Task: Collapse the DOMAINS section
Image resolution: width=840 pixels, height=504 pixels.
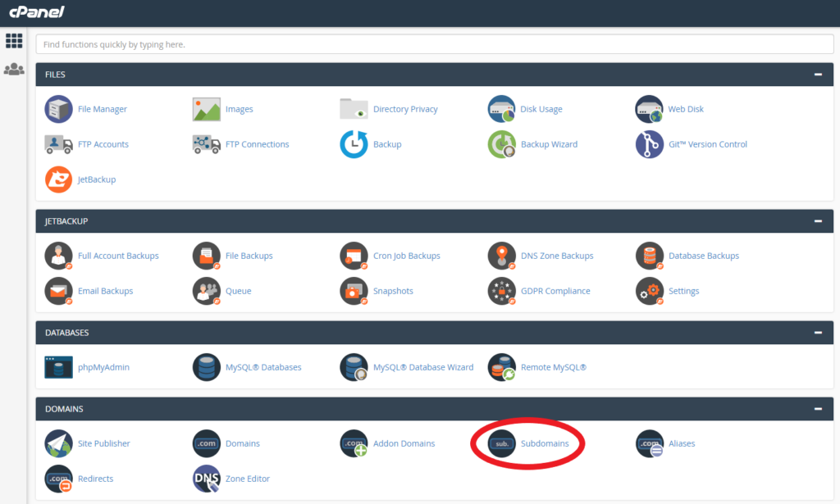Action: pos(818,409)
